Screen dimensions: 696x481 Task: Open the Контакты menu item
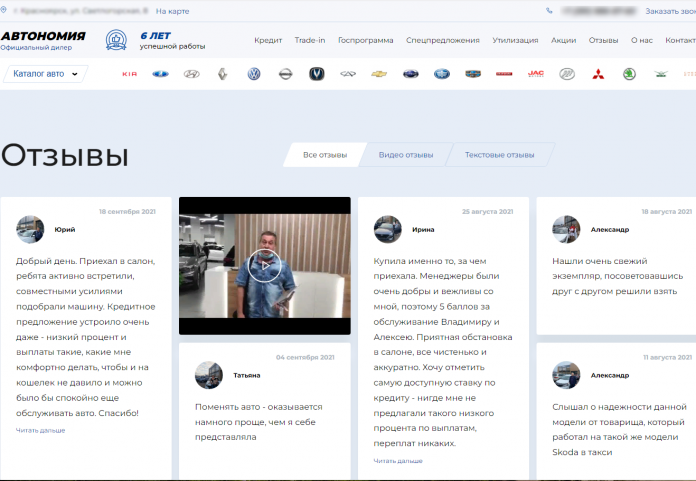coord(680,40)
